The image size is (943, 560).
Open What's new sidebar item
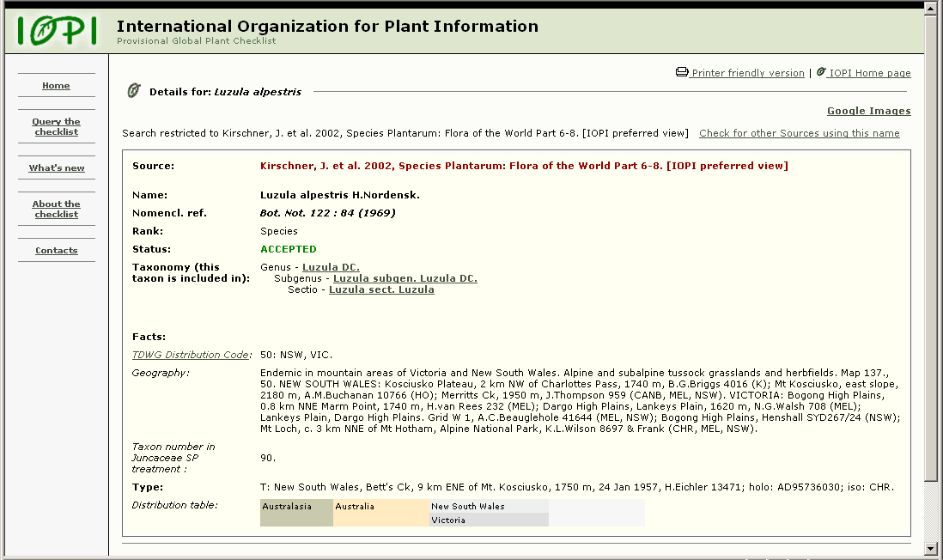click(x=57, y=168)
